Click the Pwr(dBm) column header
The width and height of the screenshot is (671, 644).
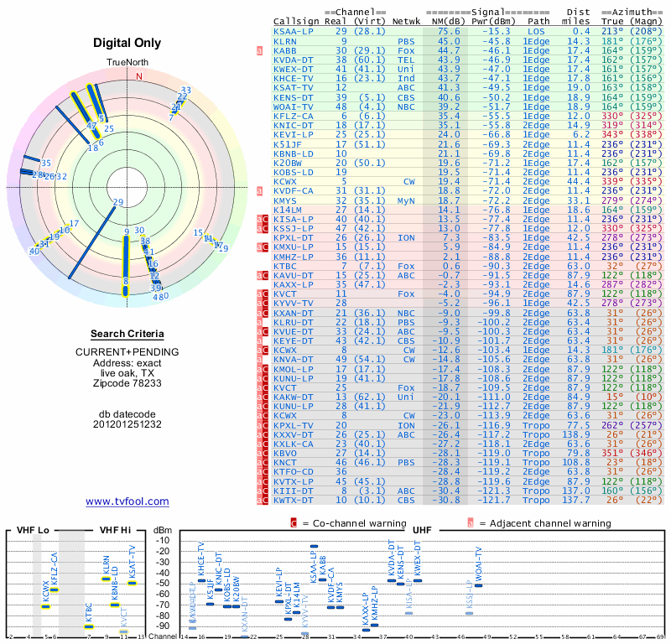click(493, 22)
